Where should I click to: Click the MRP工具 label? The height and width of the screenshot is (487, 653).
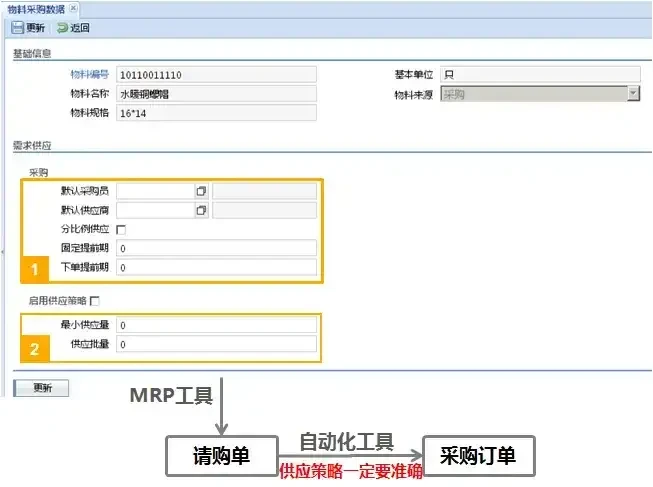tap(171, 395)
